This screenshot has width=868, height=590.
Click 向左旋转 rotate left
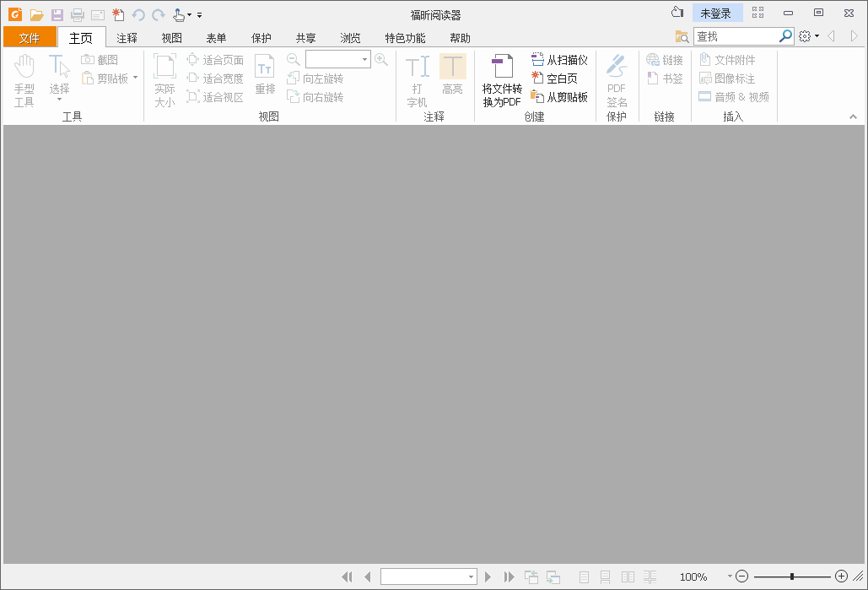click(315, 78)
